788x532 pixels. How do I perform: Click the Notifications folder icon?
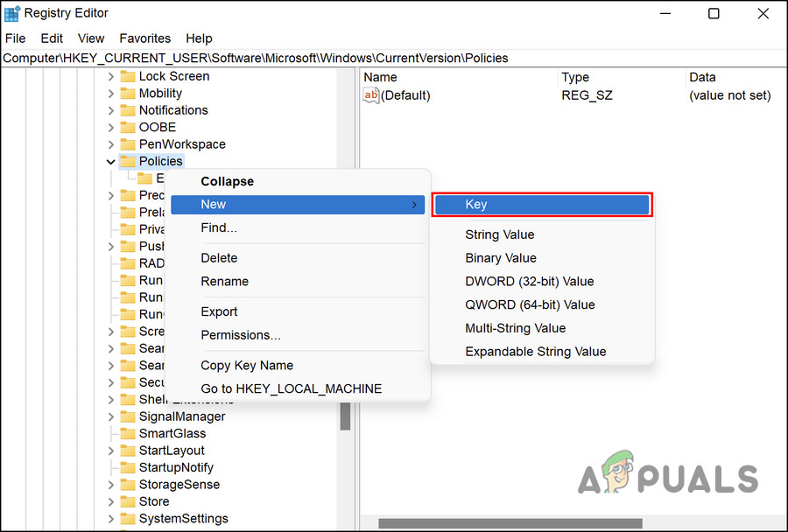128,110
